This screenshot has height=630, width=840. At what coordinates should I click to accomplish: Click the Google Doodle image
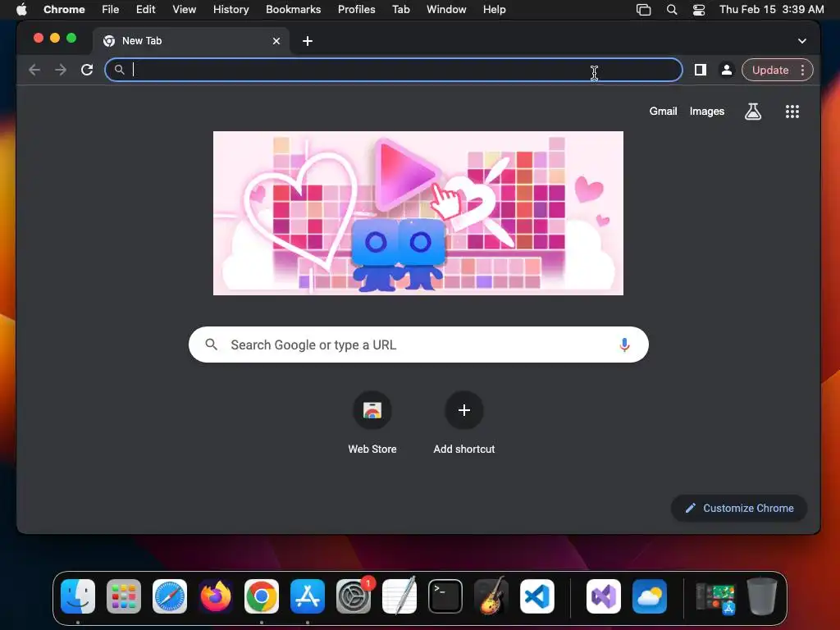point(418,213)
